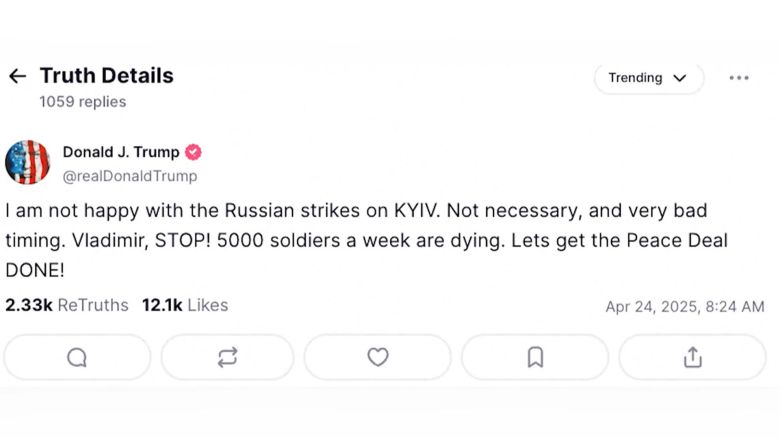The image size is (780, 438).
Task: Click the red verified badge
Action: pos(193,152)
